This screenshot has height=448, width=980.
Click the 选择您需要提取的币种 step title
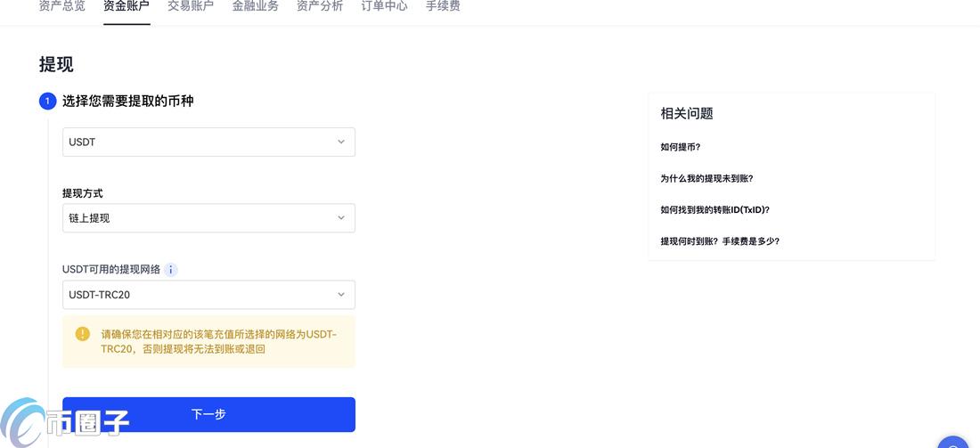coord(127,101)
